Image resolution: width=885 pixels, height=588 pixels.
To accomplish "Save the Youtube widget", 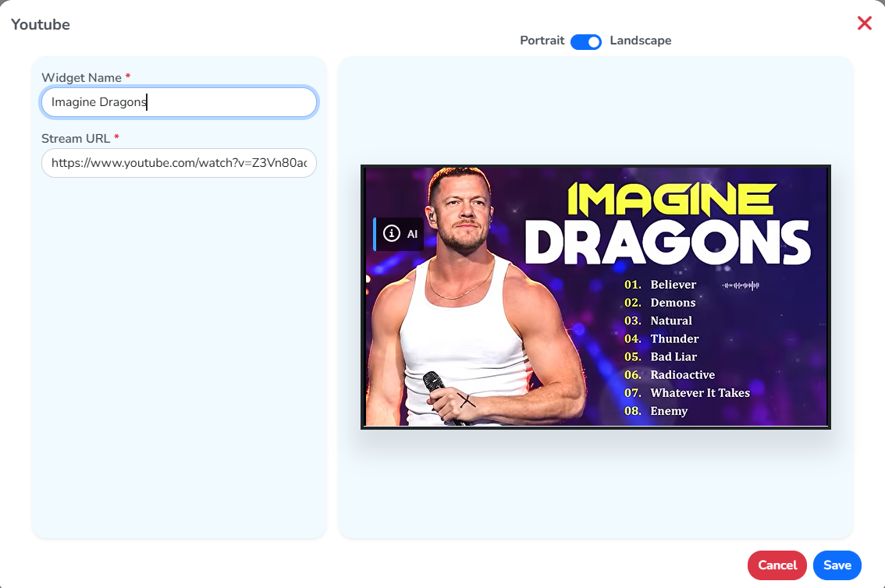I will click(837, 565).
